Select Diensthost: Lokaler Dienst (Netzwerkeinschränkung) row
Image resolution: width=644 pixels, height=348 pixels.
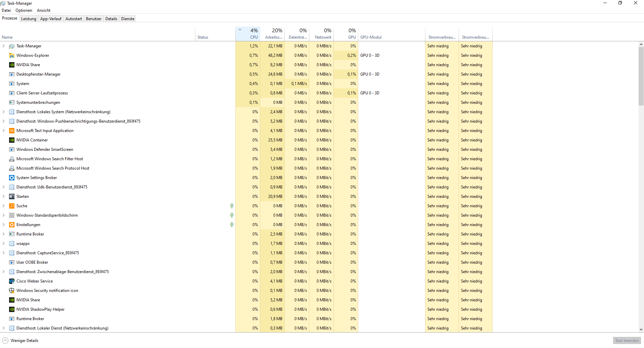246,328
